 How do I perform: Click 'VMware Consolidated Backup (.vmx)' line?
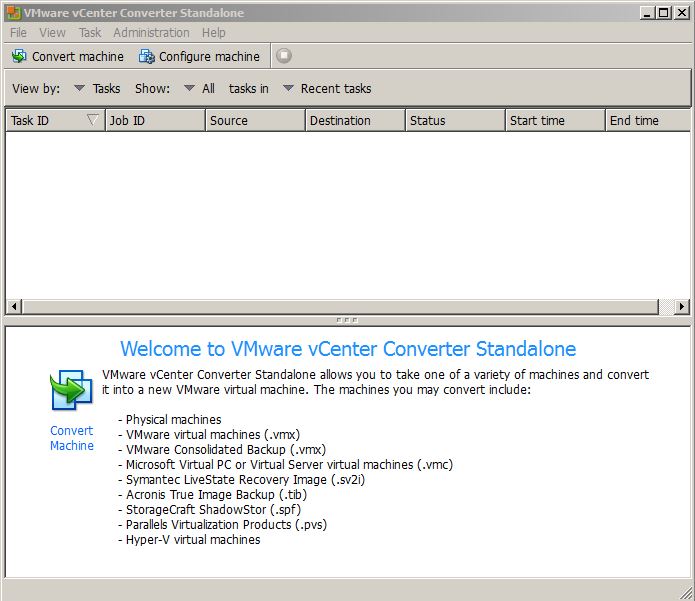tap(222, 450)
